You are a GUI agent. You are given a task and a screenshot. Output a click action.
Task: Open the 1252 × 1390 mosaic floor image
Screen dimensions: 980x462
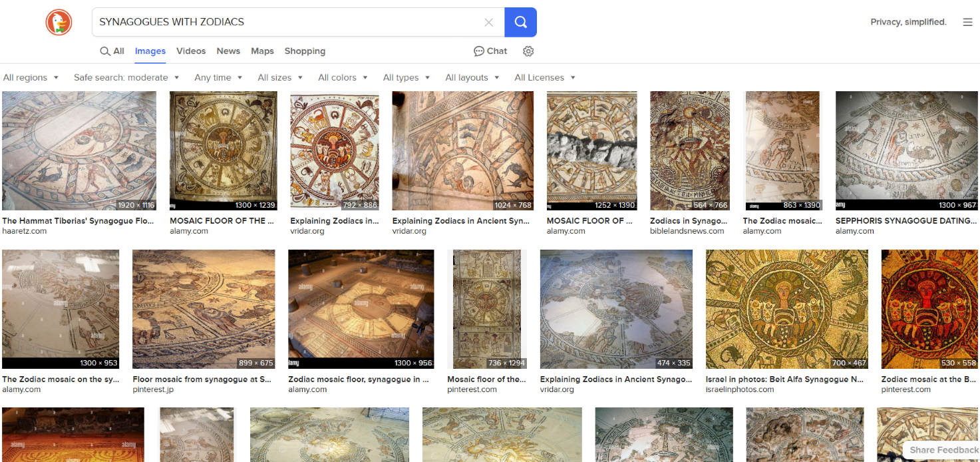click(591, 151)
